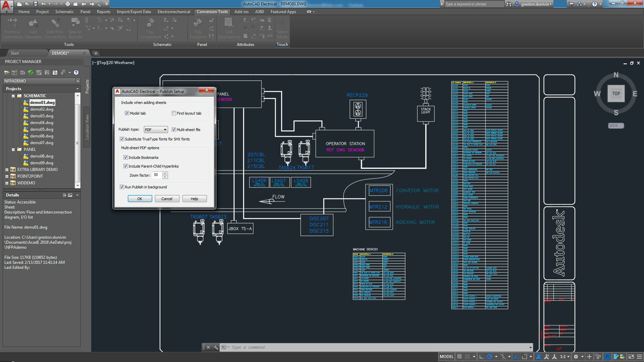Activate Special Explode in the Tools panel

pos(75,28)
